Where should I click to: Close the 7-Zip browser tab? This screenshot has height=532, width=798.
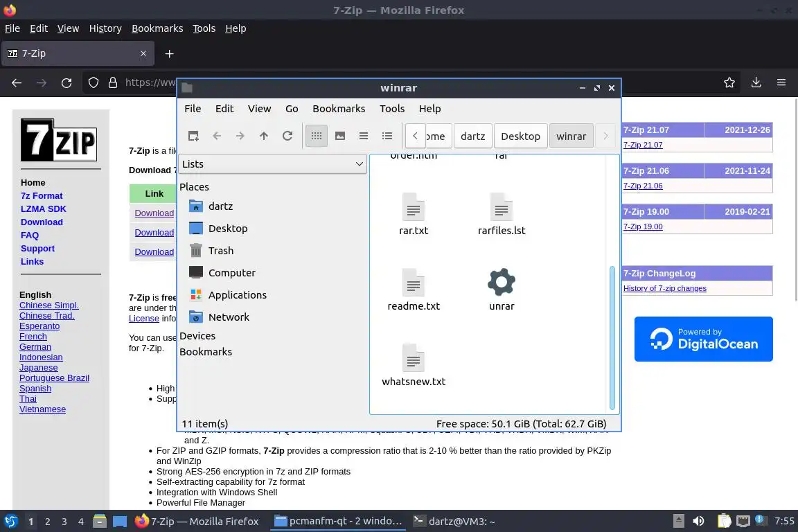[x=143, y=53]
